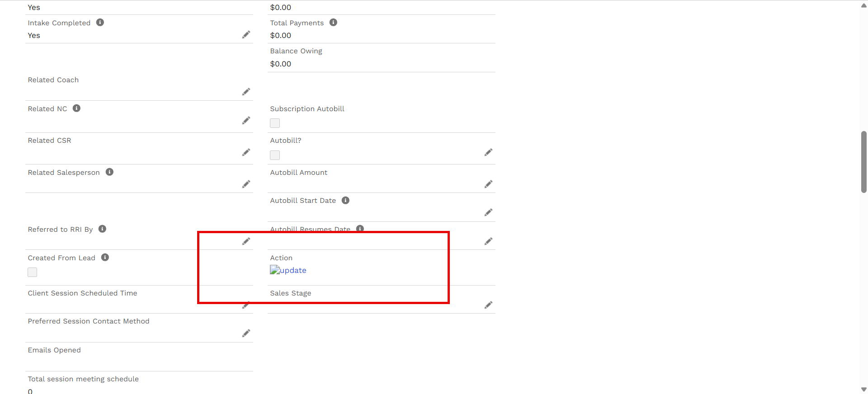The height and width of the screenshot is (394, 868).
Task: Click the scroll down arrow
Action: 863,389
